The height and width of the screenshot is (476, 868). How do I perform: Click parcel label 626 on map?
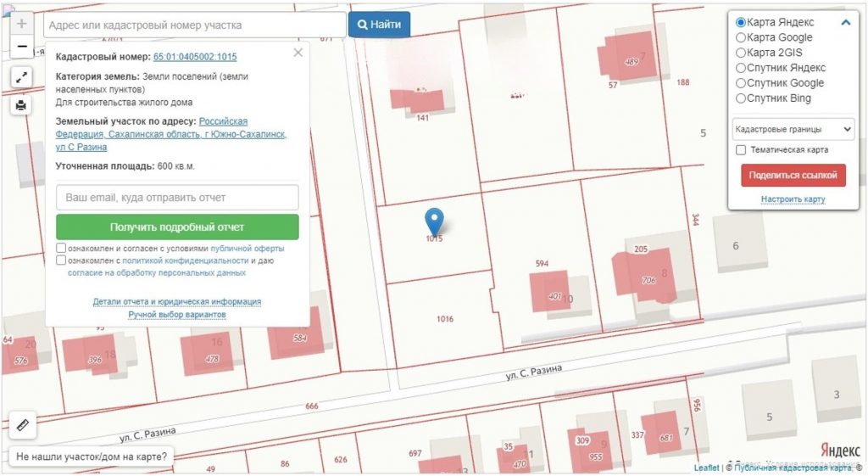[341, 459]
